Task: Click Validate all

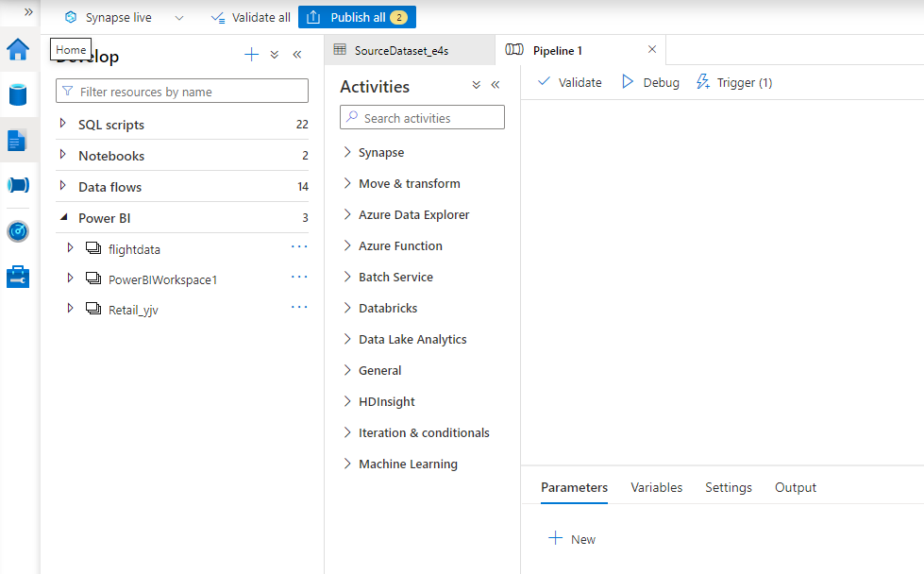Action: click(250, 18)
